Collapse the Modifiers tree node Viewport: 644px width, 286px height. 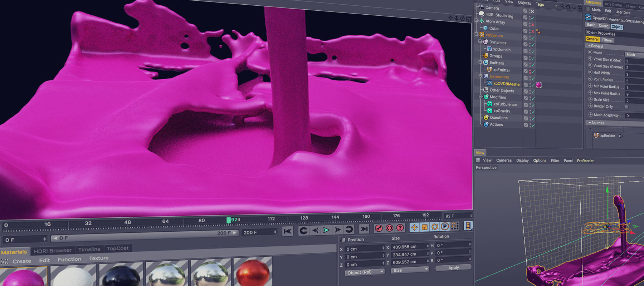pyautogui.click(x=480, y=97)
